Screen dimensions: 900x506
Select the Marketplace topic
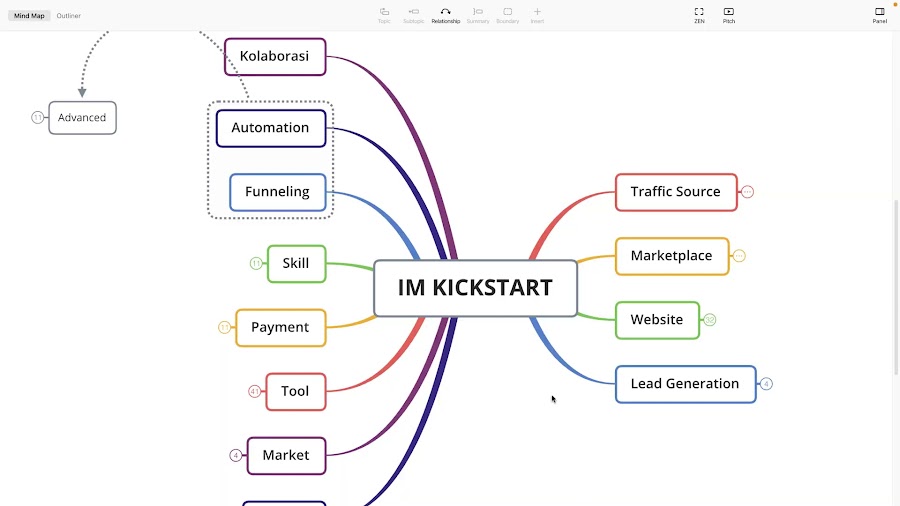(672, 256)
